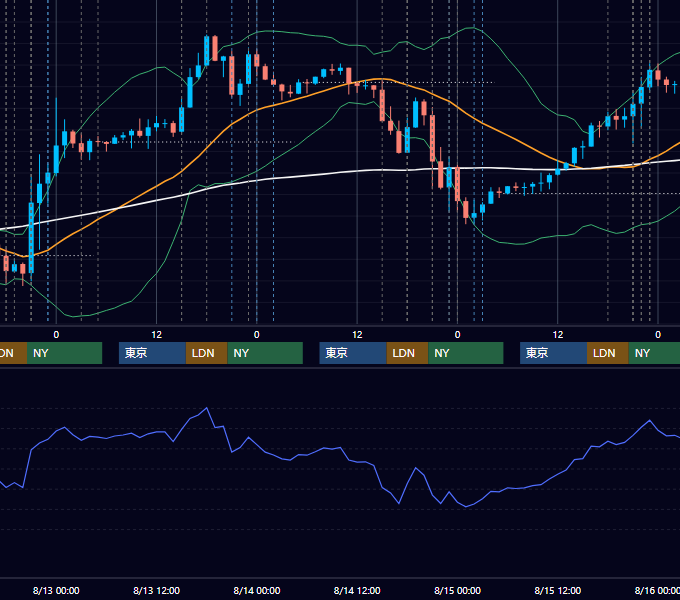Click the NY session block spanning 8/14 00:00
This screenshot has height=600, width=680.
[265, 353]
